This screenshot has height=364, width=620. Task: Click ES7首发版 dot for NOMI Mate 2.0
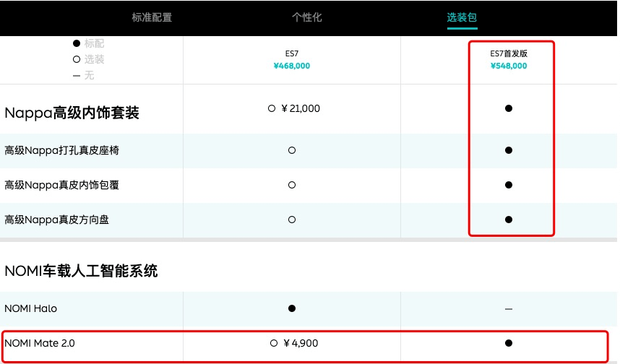pyautogui.click(x=509, y=343)
